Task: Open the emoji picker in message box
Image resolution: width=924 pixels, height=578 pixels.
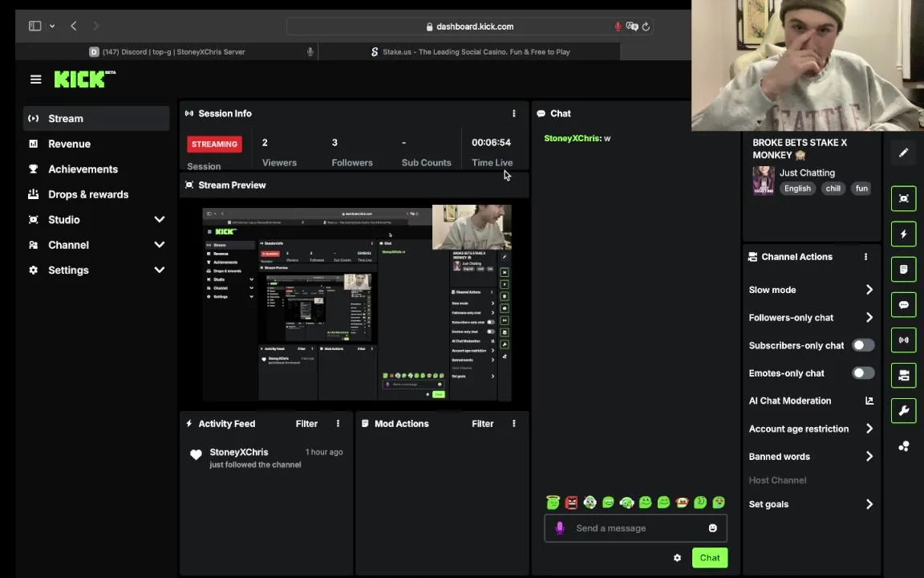Action: pyautogui.click(x=712, y=528)
